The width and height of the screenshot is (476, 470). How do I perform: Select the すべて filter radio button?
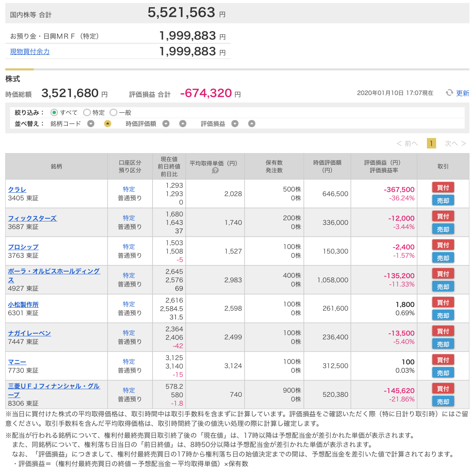pos(54,112)
